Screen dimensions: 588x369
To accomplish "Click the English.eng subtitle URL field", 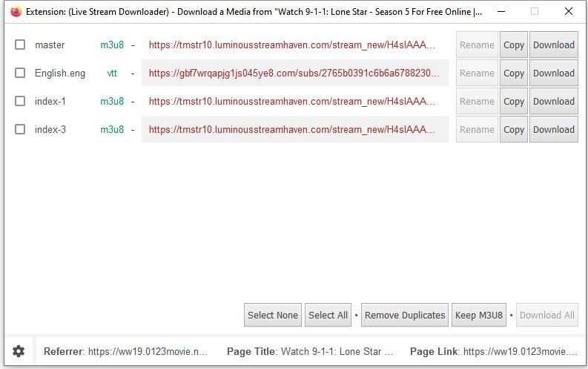I will (294, 73).
